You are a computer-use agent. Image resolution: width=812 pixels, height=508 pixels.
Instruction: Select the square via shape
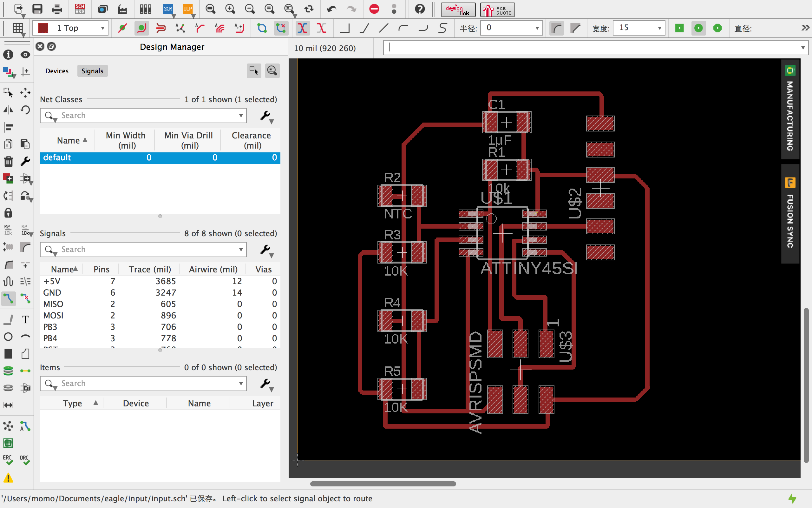(679, 28)
